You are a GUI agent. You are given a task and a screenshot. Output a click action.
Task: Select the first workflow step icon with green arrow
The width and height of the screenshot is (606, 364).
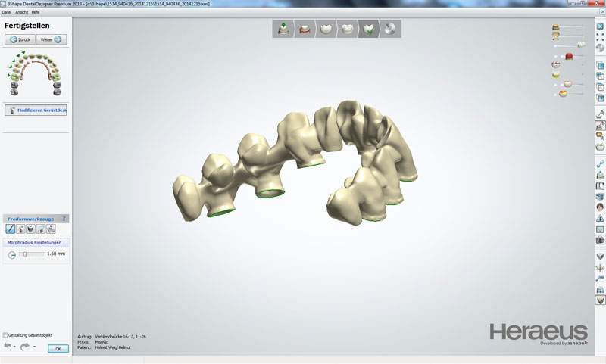coord(283,30)
